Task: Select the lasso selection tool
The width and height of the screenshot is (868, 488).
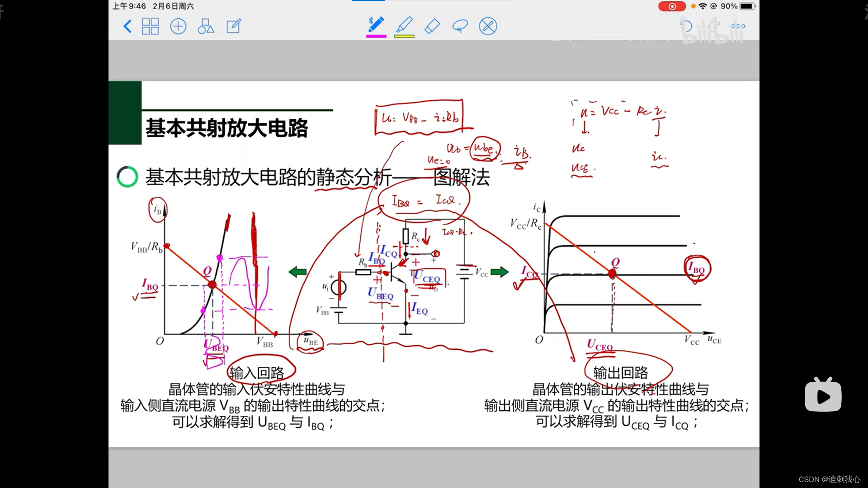Action: (x=460, y=26)
